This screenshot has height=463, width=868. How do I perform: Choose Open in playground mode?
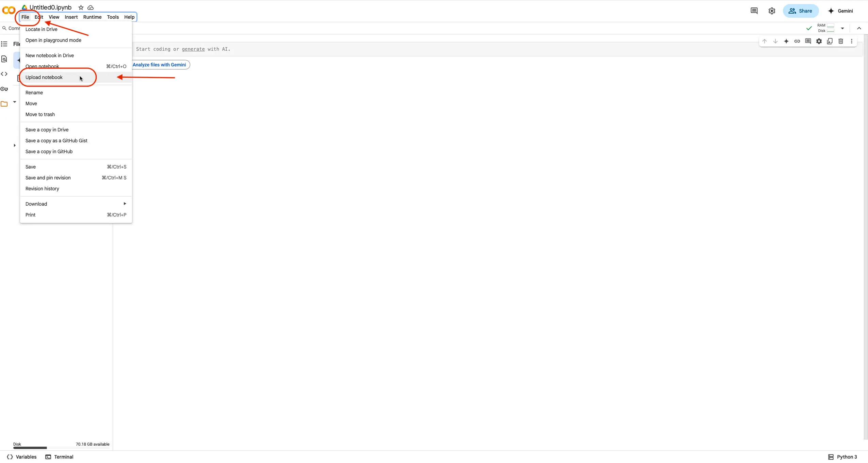click(76, 40)
